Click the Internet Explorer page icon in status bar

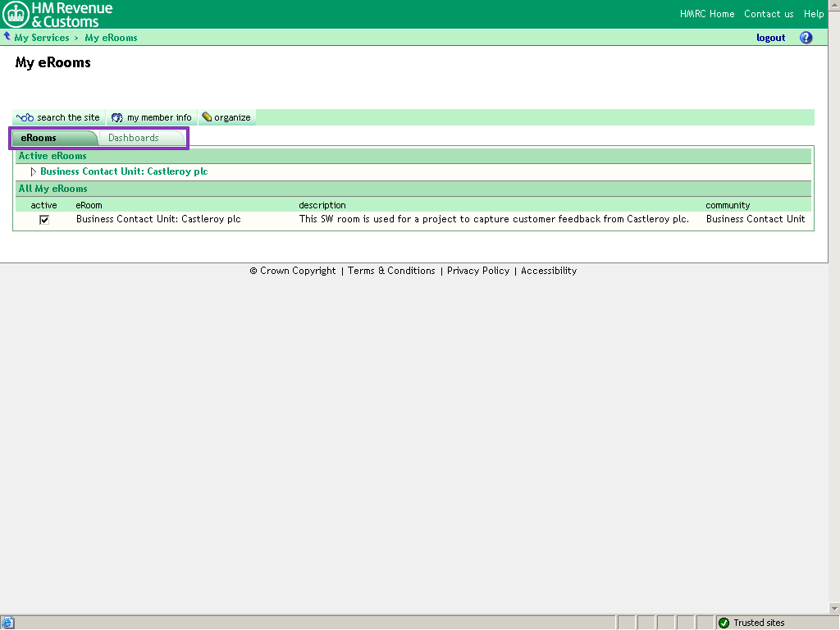pos(8,623)
